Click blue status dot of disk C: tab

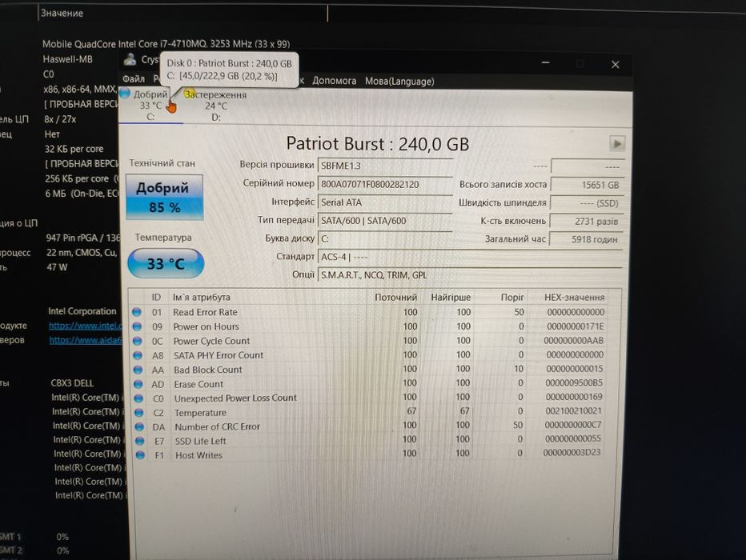tap(125, 93)
